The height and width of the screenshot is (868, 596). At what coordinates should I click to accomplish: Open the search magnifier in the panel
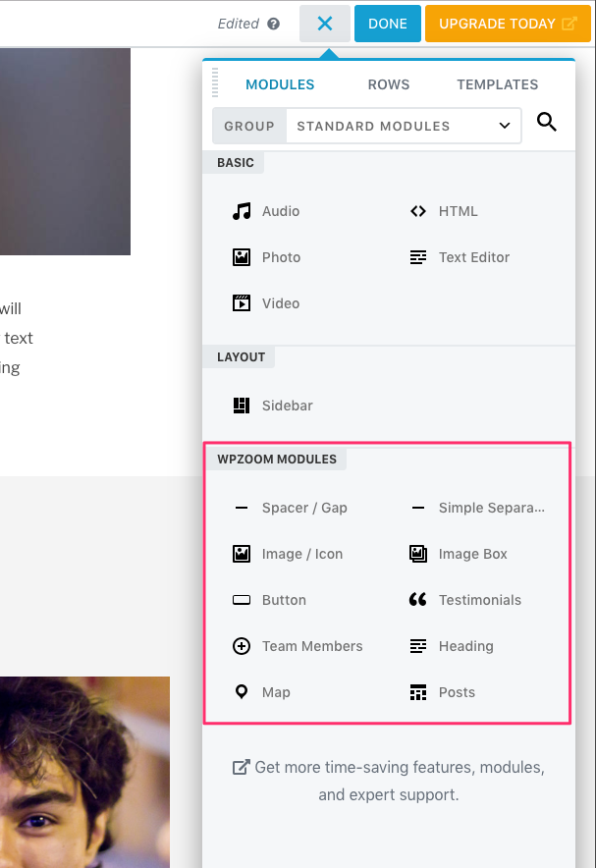click(547, 123)
